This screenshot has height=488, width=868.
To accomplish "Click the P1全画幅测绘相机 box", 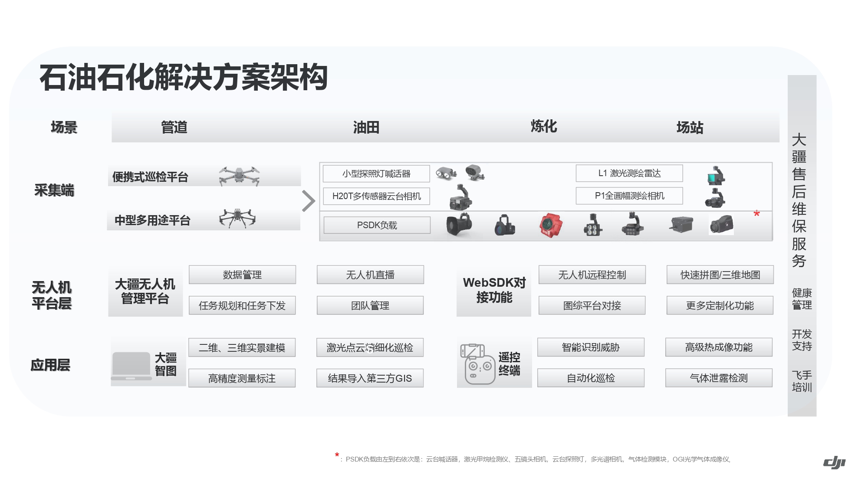I will click(629, 196).
